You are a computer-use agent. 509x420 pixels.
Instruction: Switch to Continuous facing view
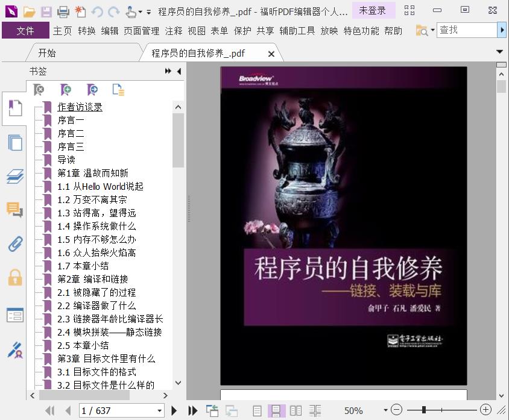click(315, 411)
